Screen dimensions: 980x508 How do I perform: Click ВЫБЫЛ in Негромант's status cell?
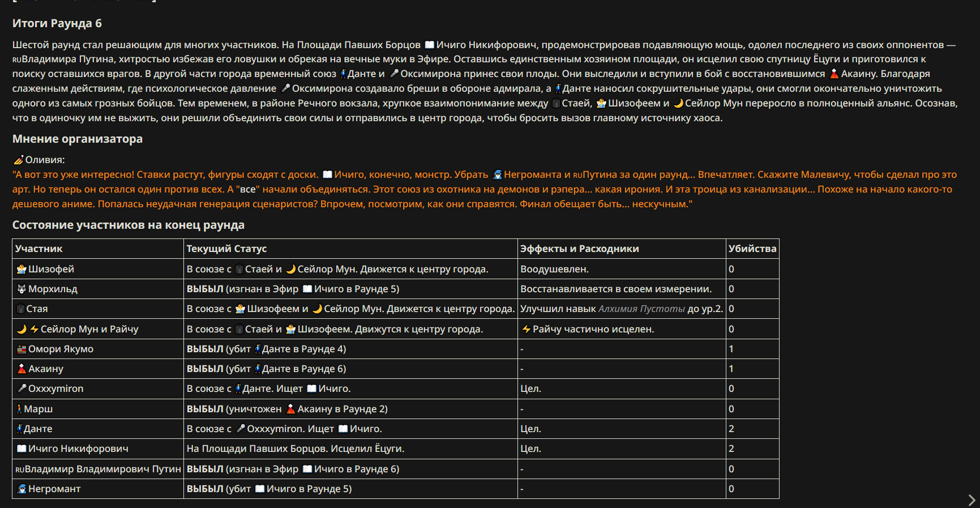pyautogui.click(x=205, y=489)
